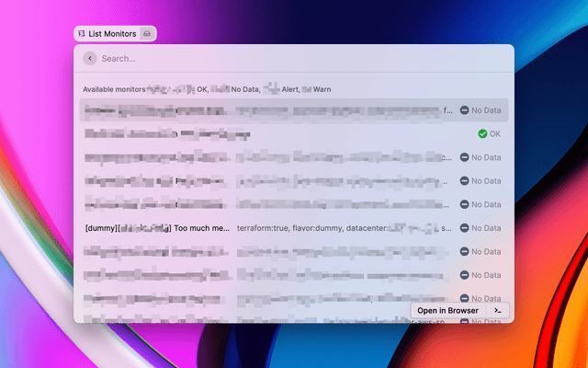Click the No Data icon on the row just above the dummy monitor
Viewport: 588px width, 368px height.
point(465,205)
